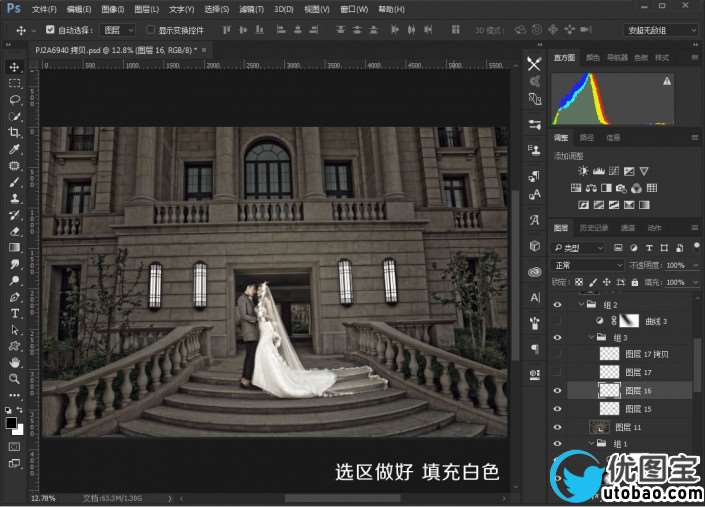
Task: Select the Brush tool in the toolbox
Action: pyautogui.click(x=14, y=182)
